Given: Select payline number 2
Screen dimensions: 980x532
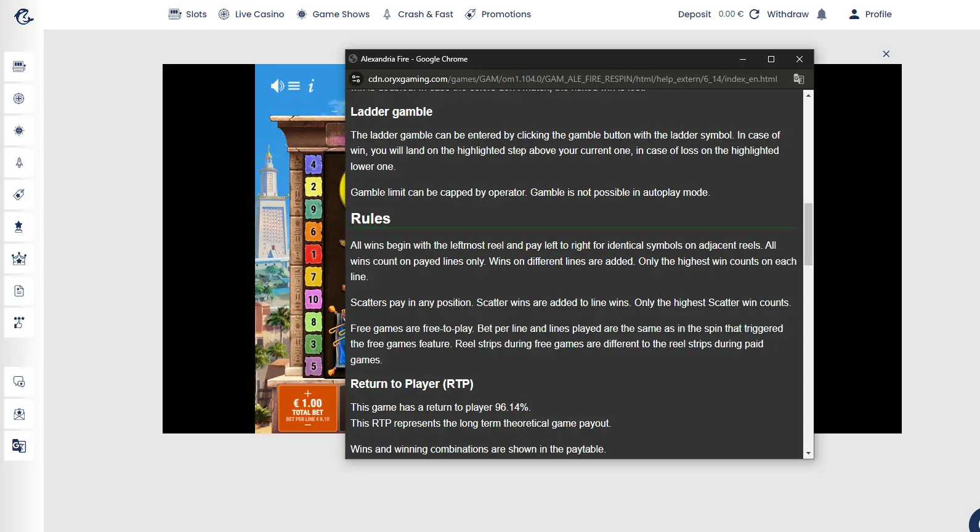Looking at the screenshot, I should click(x=314, y=187).
